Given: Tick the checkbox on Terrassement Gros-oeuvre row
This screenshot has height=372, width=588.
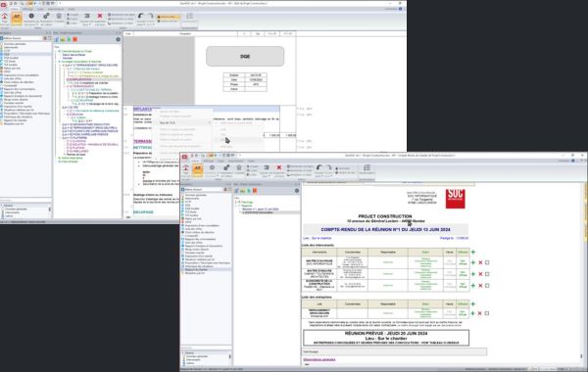Looking at the screenshot, I should (x=487, y=313).
